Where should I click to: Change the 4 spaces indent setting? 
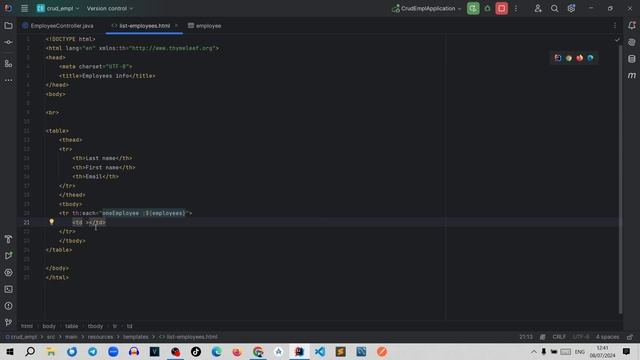point(607,337)
